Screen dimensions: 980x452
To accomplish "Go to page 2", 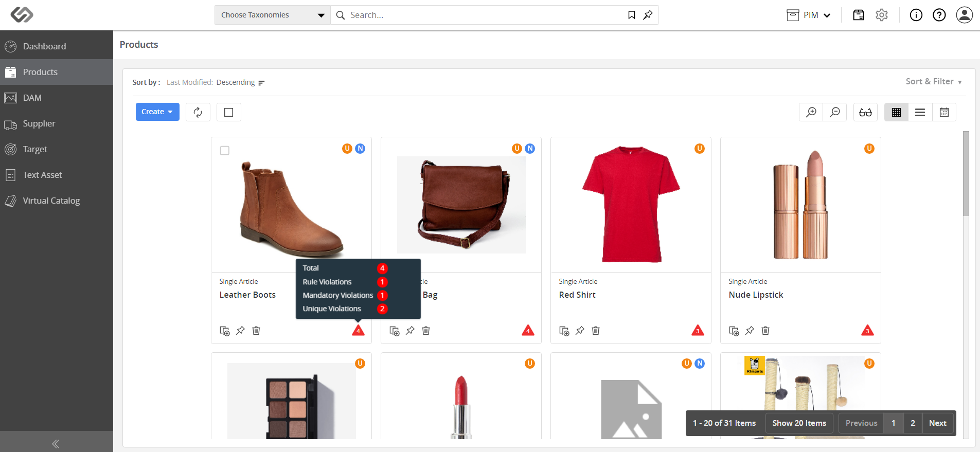I will [x=913, y=423].
